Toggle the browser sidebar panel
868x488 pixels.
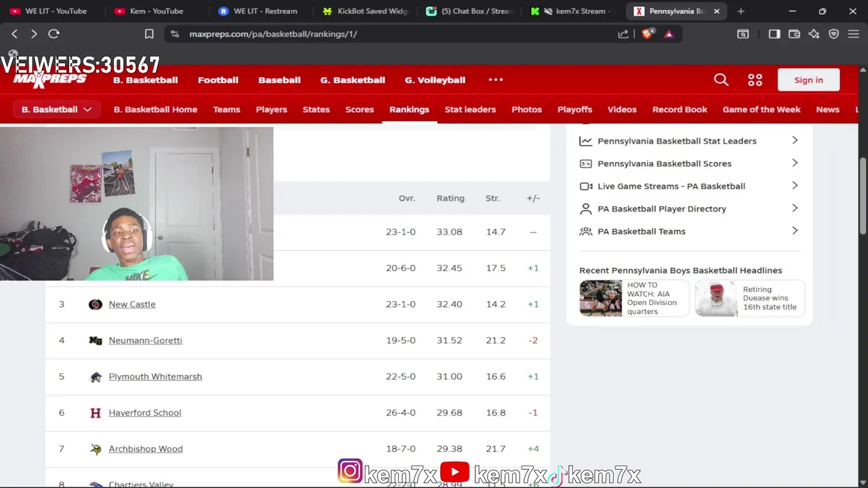[x=774, y=34]
